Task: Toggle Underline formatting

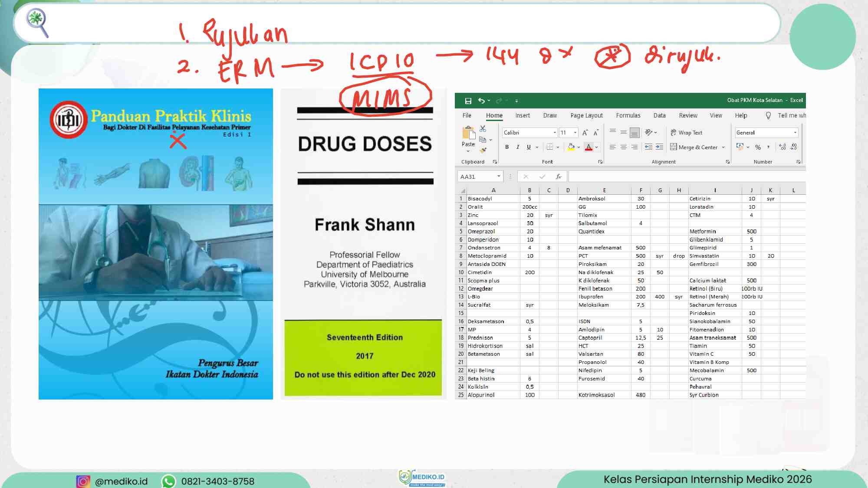Action: pyautogui.click(x=529, y=147)
